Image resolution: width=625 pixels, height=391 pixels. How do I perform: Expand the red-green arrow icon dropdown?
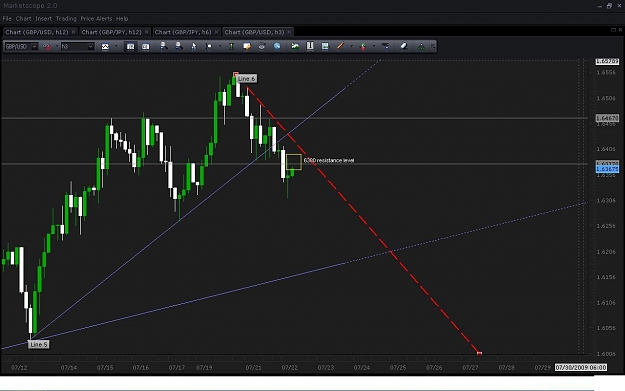(374, 47)
